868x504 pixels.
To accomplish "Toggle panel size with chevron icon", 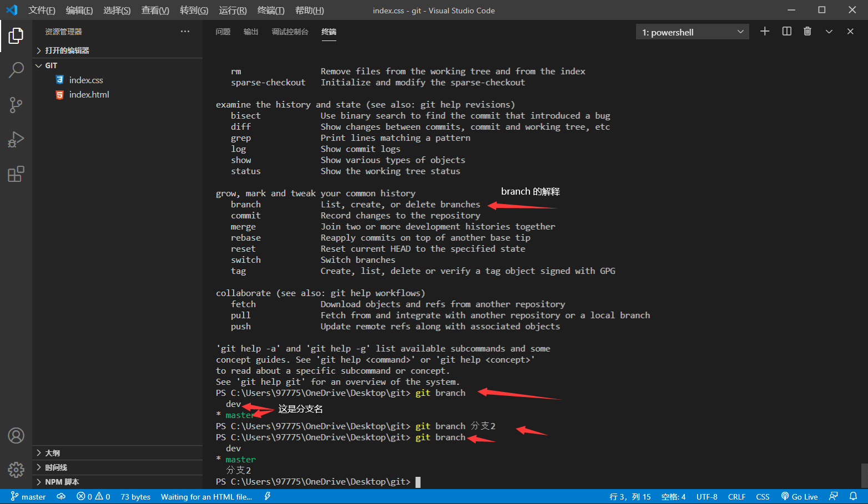I will (829, 32).
